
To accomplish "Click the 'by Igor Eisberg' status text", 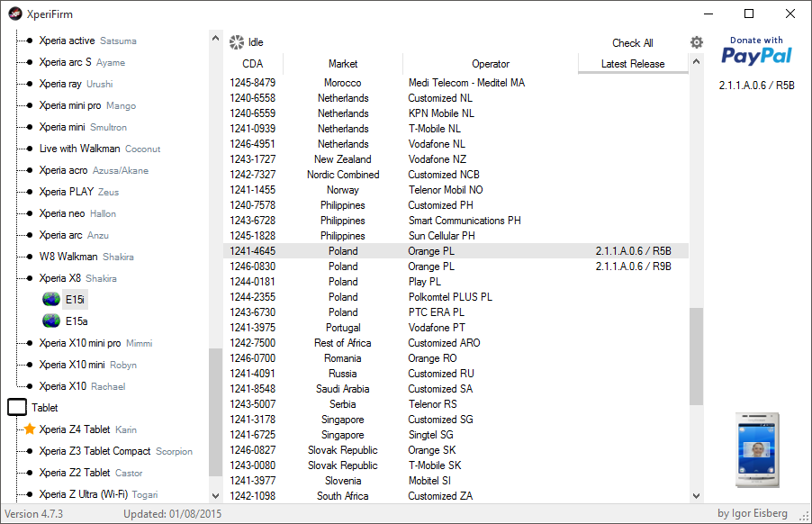I will point(753,513).
